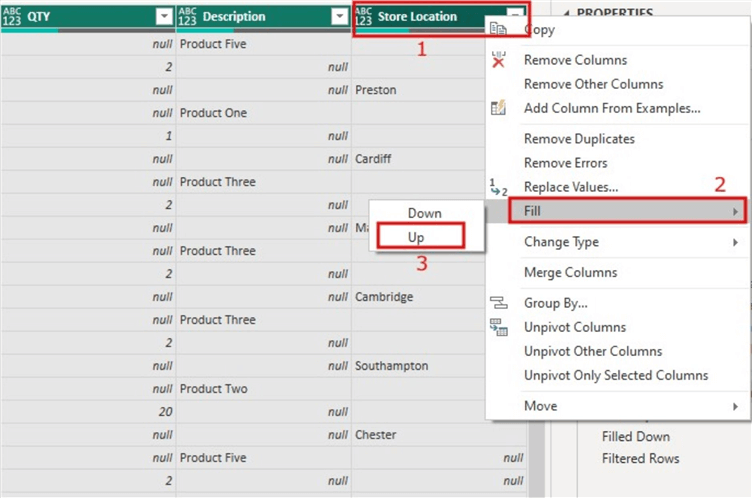Screen dimensions: 752x498
Task: Click the Product One cell
Action: tap(264, 113)
